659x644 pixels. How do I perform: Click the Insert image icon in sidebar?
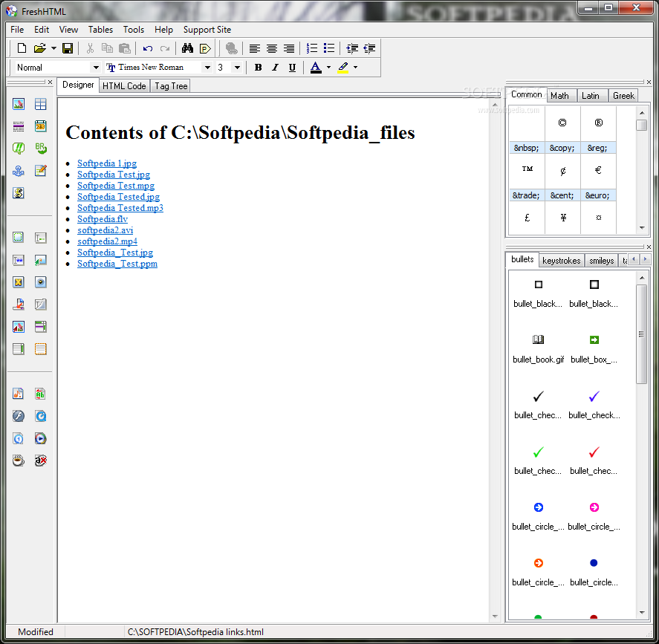[x=19, y=104]
